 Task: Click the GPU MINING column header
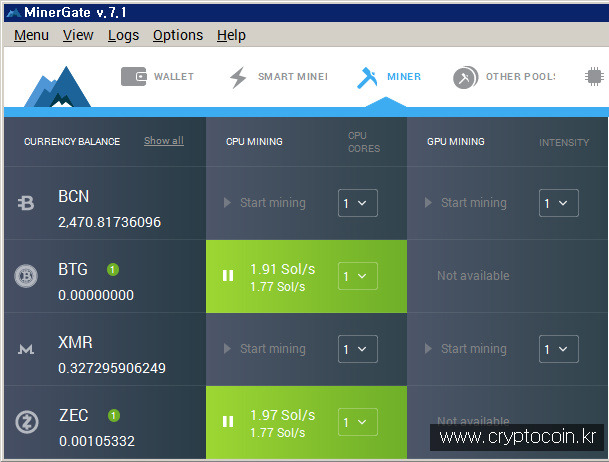coord(456,142)
